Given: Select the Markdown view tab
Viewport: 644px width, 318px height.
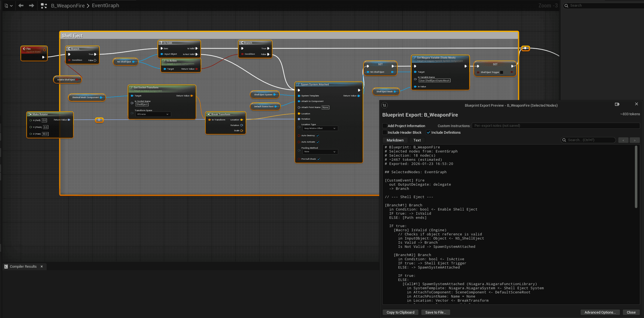Looking at the screenshot, I should (x=395, y=140).
